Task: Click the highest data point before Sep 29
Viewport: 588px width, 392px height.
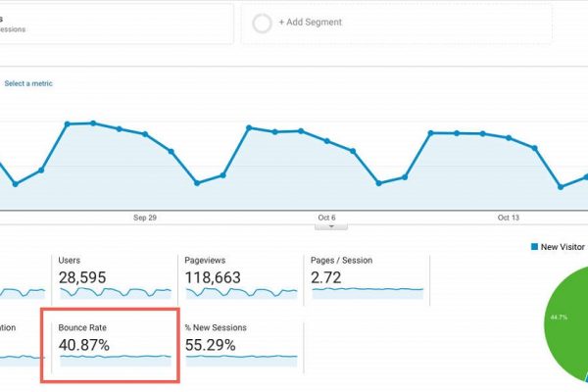Action: coord(93,123)
